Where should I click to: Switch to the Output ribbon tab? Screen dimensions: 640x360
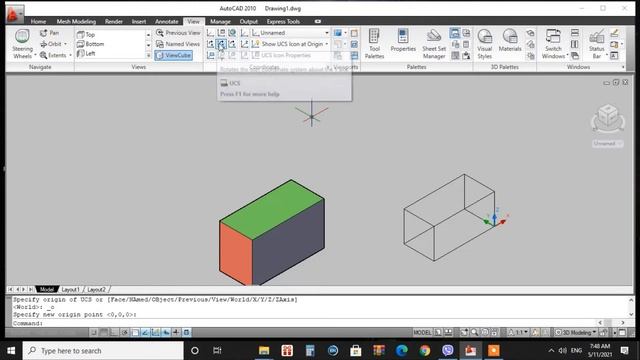[249, 21]
